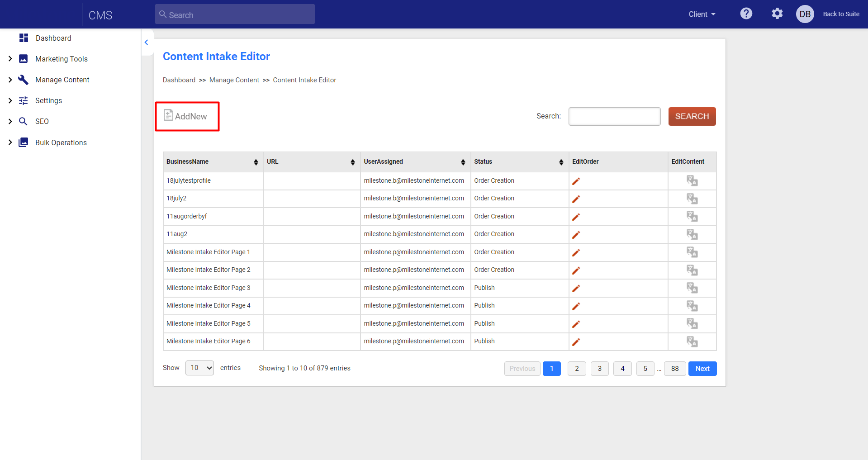Open Settings sidebar item
868x460 pixels.
point(48,100)
